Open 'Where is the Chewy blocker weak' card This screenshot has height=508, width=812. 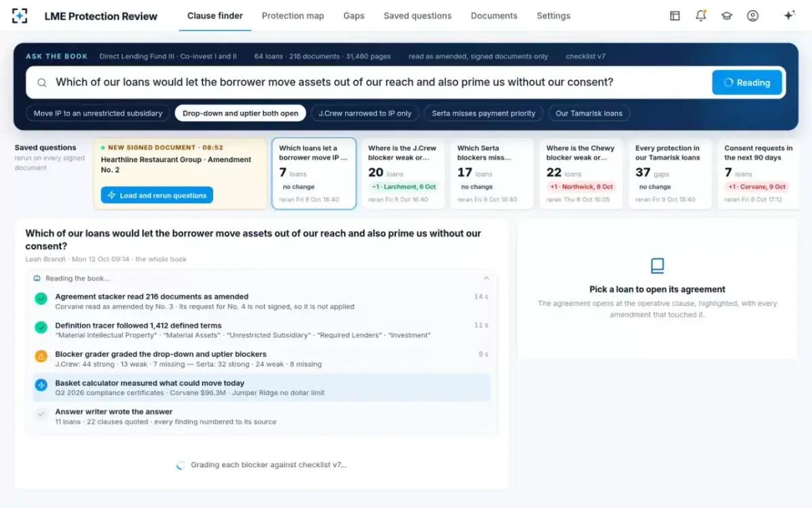click(581, 173)
